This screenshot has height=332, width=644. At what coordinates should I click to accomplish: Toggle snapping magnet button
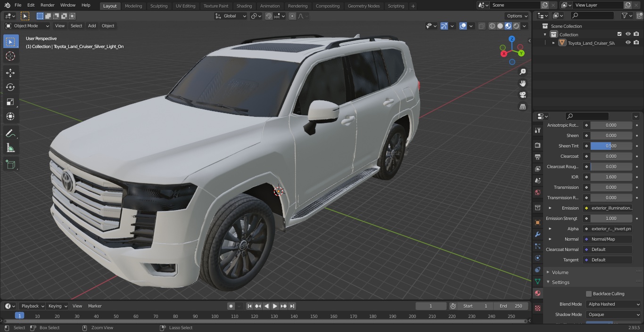[x=269, y=16]
